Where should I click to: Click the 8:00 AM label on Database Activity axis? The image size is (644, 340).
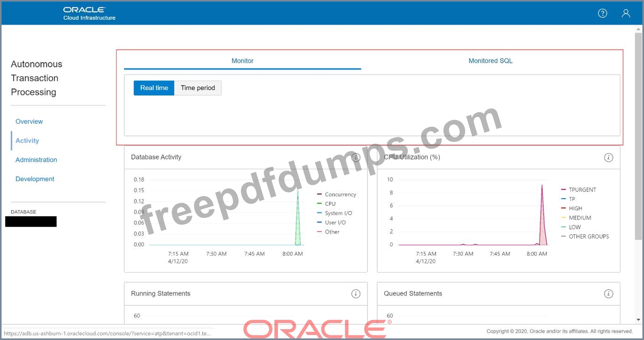coord(293,254)
